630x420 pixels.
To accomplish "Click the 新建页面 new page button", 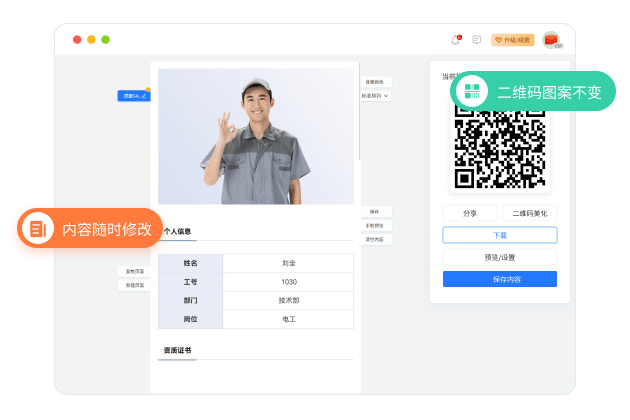I will pos(135,285).
